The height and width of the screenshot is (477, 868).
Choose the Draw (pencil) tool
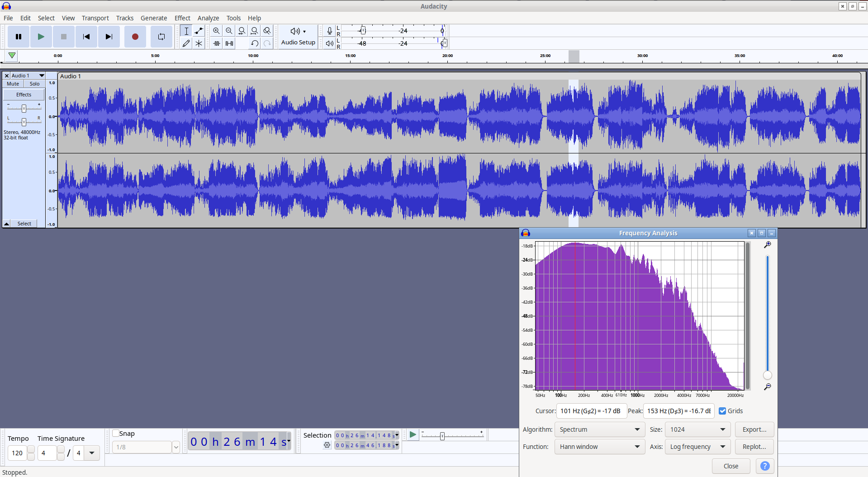coord(186,43)
